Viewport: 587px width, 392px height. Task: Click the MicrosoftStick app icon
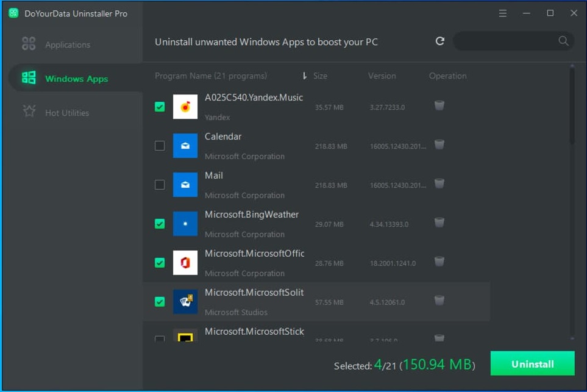tap(185, 335)
